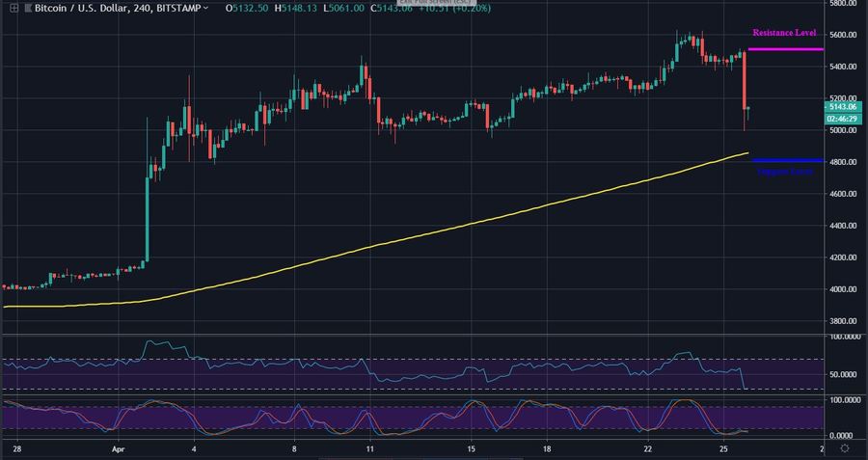Screen dimensions: 868x460
Task: Click the expand pane icon beside Bitcoin title
Action: 14,9
